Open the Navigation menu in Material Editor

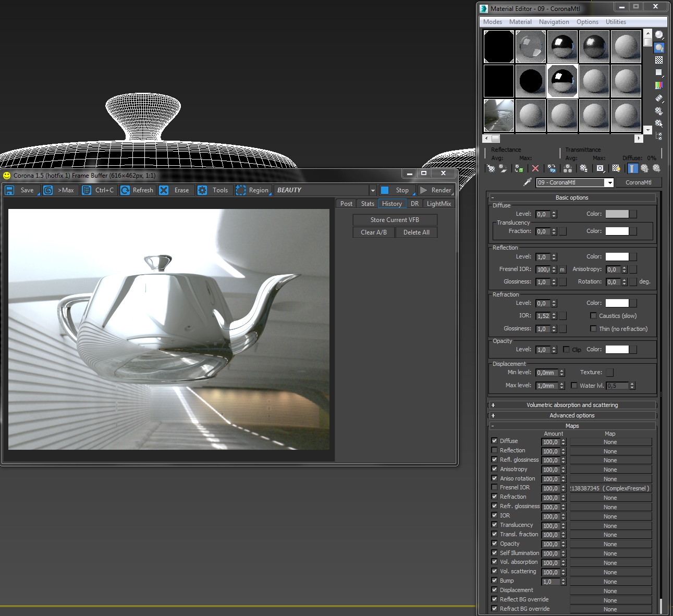[554, 22]
